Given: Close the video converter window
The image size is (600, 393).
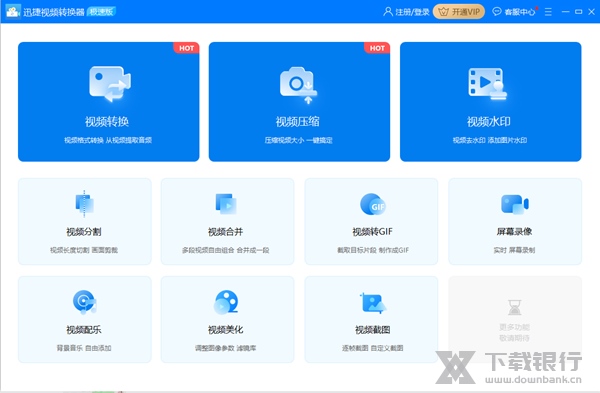Looking at the screenshot, I should [592, 12].
